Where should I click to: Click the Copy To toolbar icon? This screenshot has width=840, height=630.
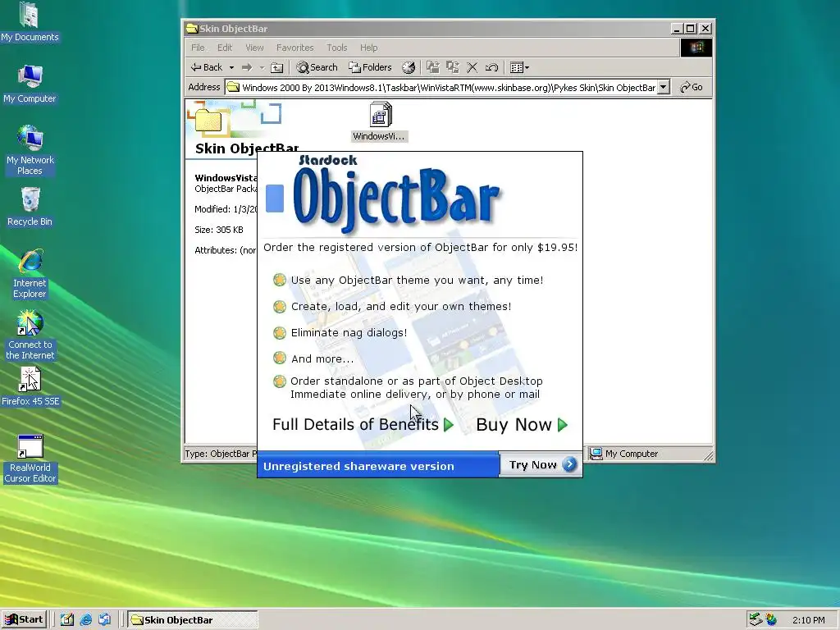pos(453,67)
